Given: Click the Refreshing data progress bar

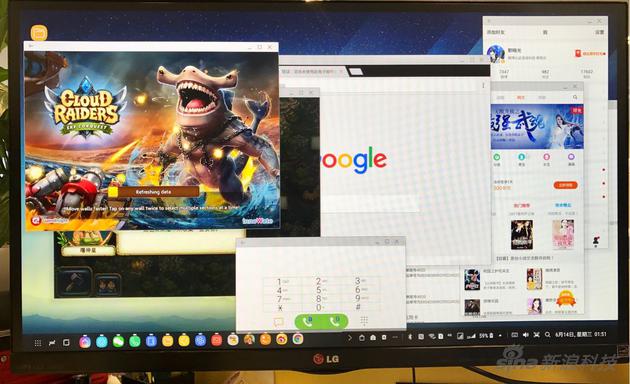Looking at the screenshot, I should (153, 192).
